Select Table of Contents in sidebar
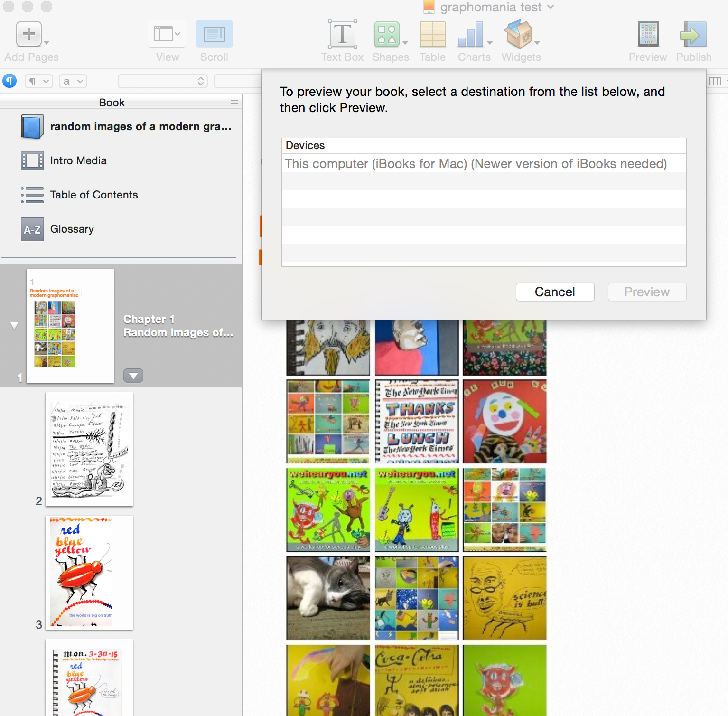Image resolution: width=728 pixels, height=716 pixels. coord(93,195)
